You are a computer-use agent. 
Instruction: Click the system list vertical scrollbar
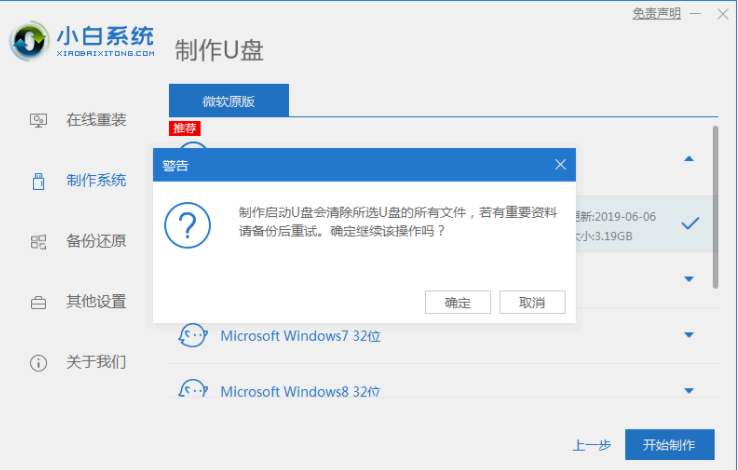(715, 207)
